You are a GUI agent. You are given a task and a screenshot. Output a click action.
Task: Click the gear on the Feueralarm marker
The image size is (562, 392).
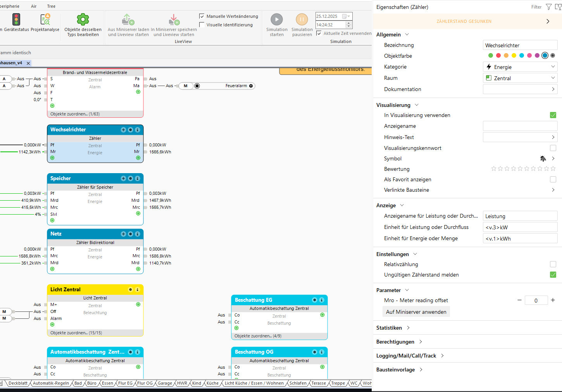(251, 86)
